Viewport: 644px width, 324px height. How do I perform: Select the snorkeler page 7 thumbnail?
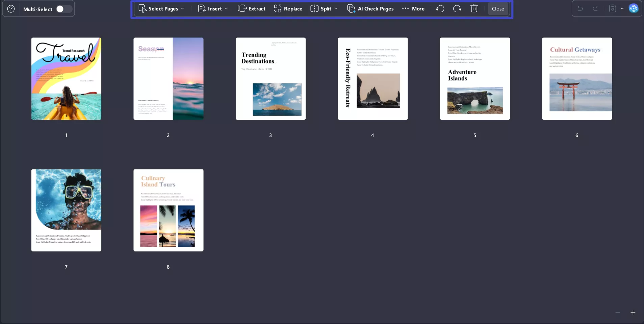coord(66,210)
